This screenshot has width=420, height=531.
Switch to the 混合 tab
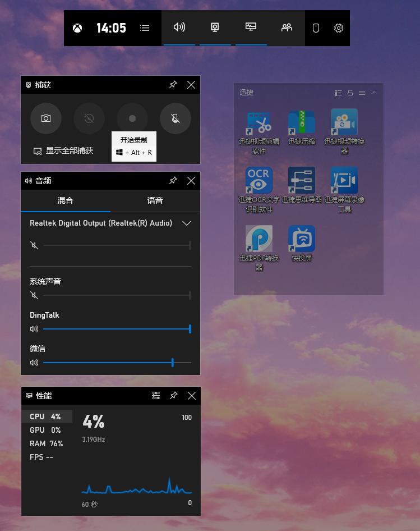pyautogui.click(x=66, y=200)
